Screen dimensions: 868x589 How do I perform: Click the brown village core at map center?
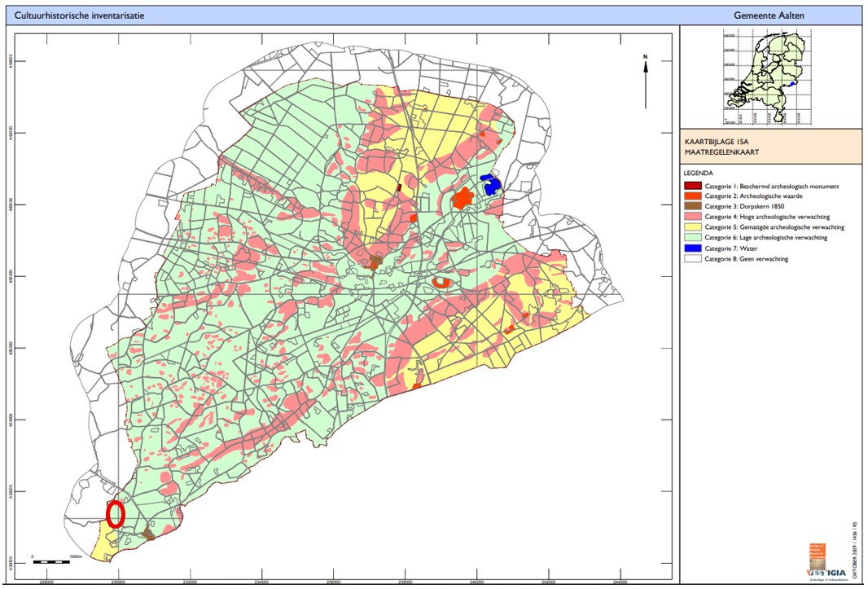tap(375, 263)
